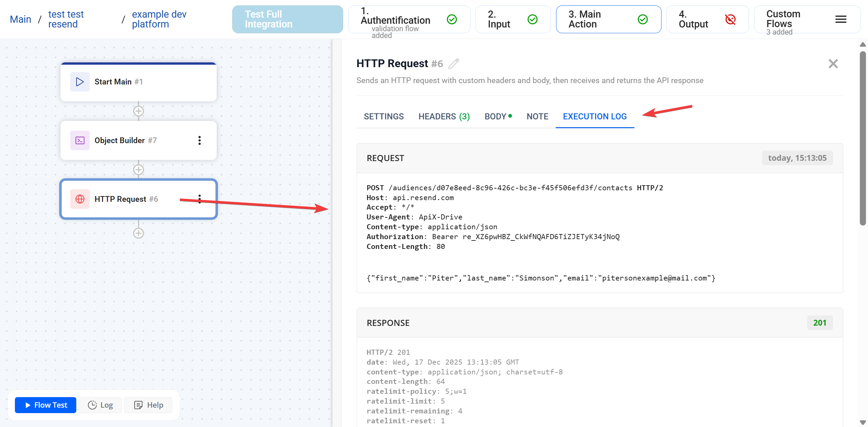Click the Help icon at the bottom
This screenshot has width=868, height=427.
click(138, 405)
